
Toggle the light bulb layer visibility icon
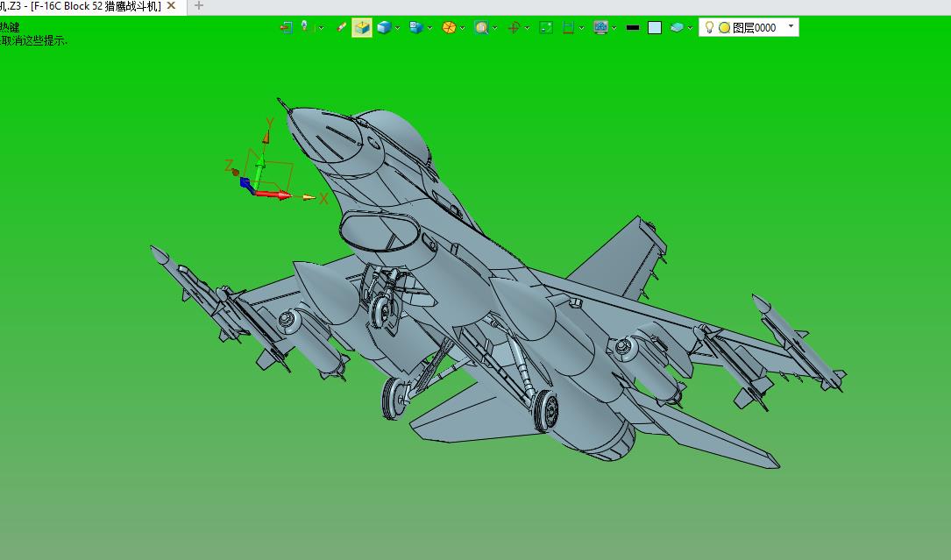coord(709,27)
